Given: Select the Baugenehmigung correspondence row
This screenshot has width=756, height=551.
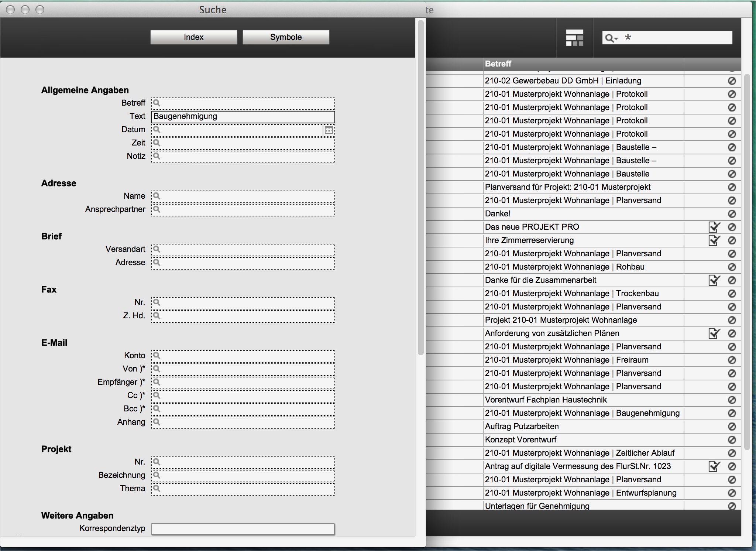Looking at the screenshot, I should (583, 413).
